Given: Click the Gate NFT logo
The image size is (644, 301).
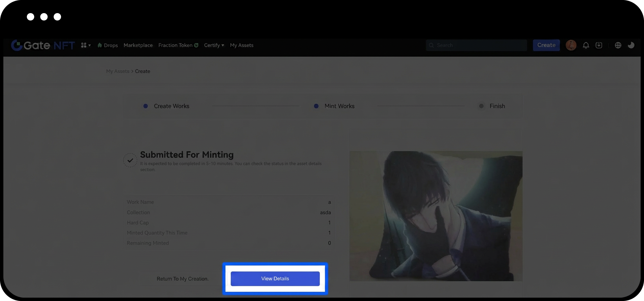Looking at the screenshot, I should point(43,45).
